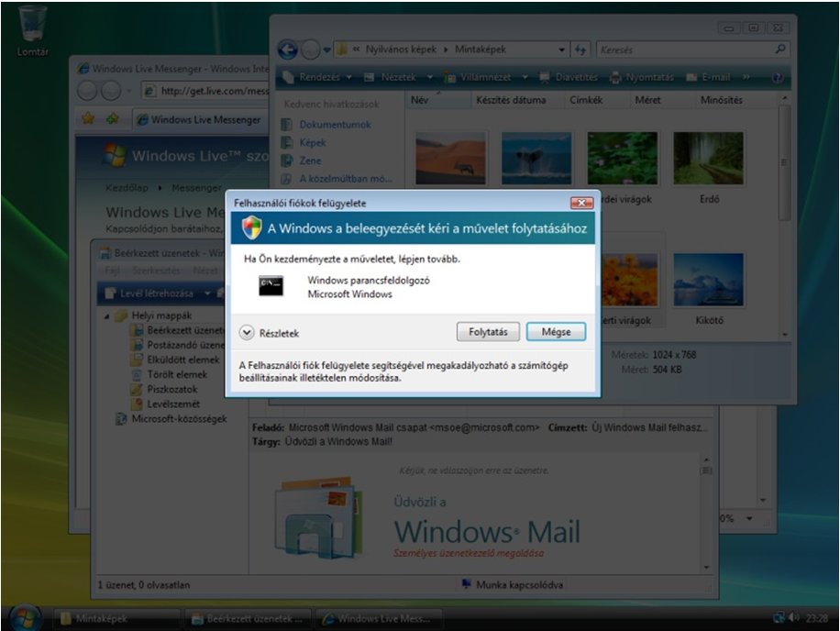840x631 pixels.
Task: Click Folytatás to allow the operation
Action: click(x=488, y=332)
